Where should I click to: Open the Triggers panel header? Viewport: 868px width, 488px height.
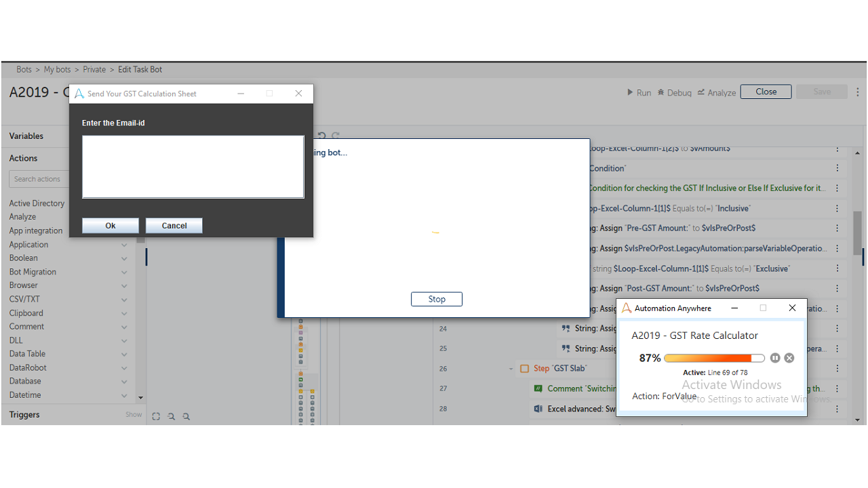(24, 415)
